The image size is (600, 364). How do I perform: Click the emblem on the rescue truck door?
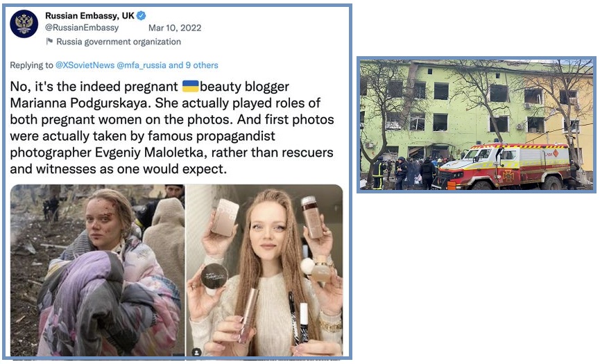pos(508,175)
